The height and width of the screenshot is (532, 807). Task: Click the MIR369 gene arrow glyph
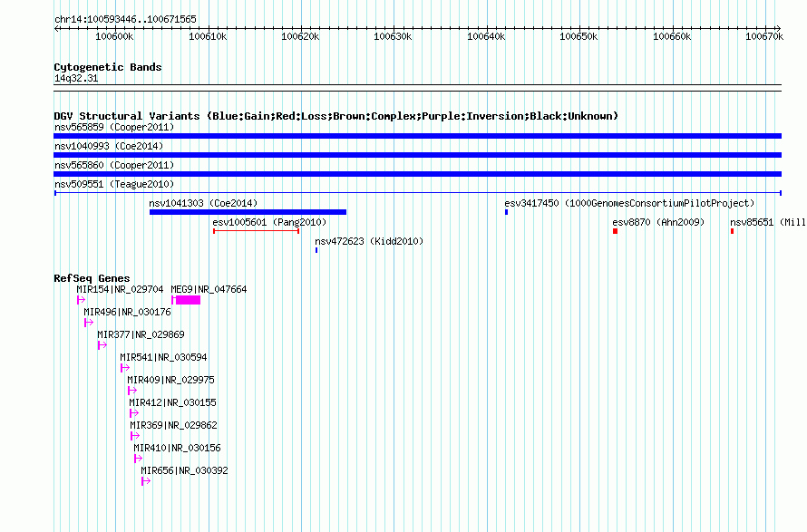click(135, 436)
